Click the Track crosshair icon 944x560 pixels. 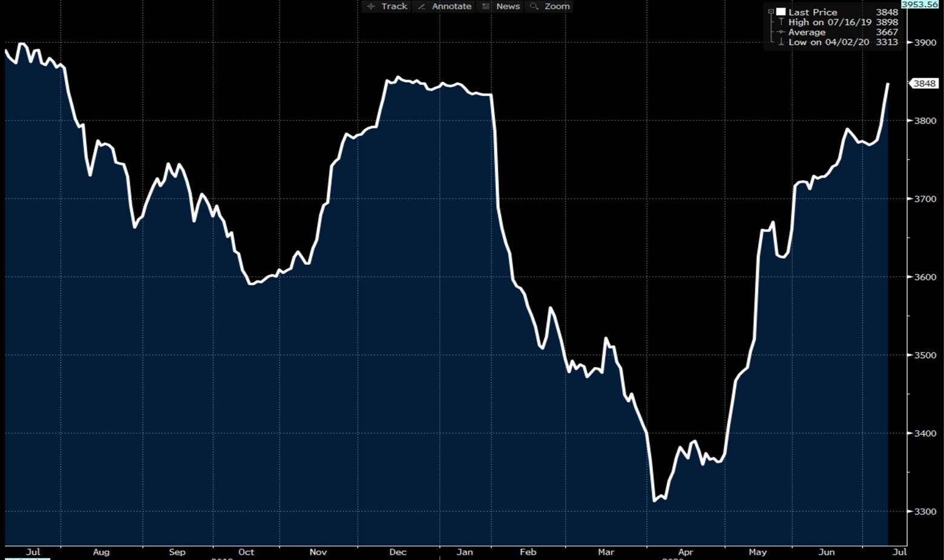[x=371, y=6]
